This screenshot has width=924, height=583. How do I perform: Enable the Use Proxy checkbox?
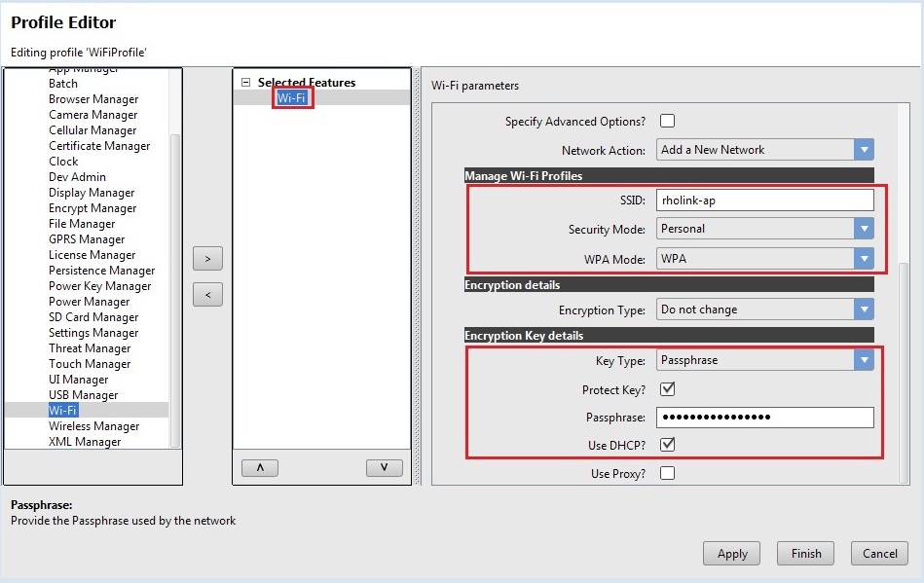click(667, 474)
